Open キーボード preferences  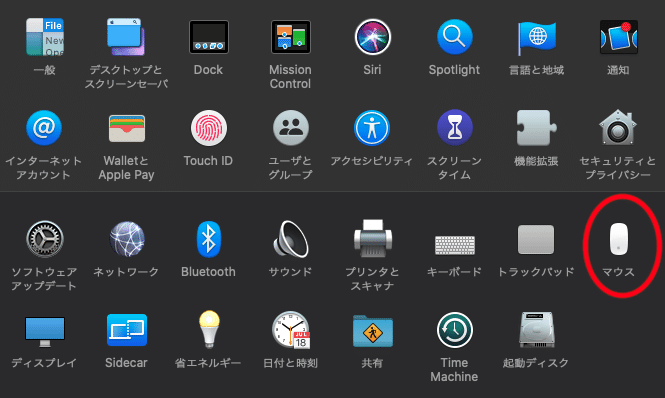(x=455, y=245)
